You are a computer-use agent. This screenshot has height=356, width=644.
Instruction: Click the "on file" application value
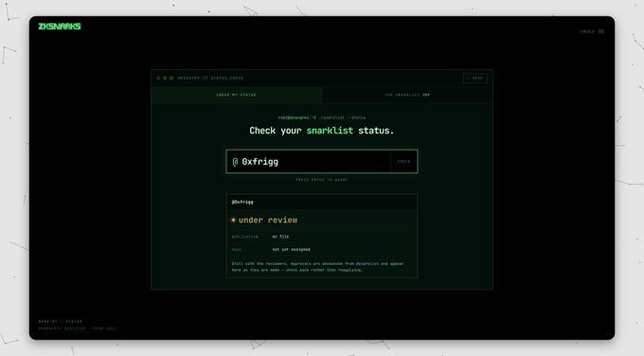[280, 237]
